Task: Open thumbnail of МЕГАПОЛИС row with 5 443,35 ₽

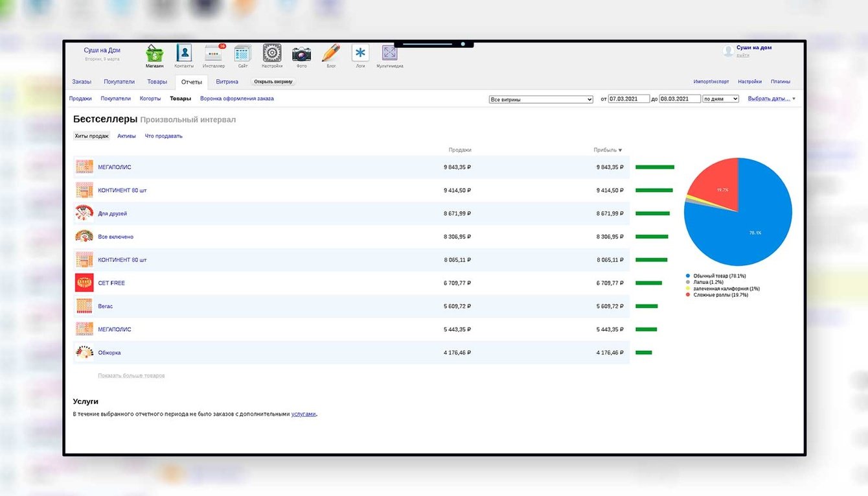Action: pos(84,329)
